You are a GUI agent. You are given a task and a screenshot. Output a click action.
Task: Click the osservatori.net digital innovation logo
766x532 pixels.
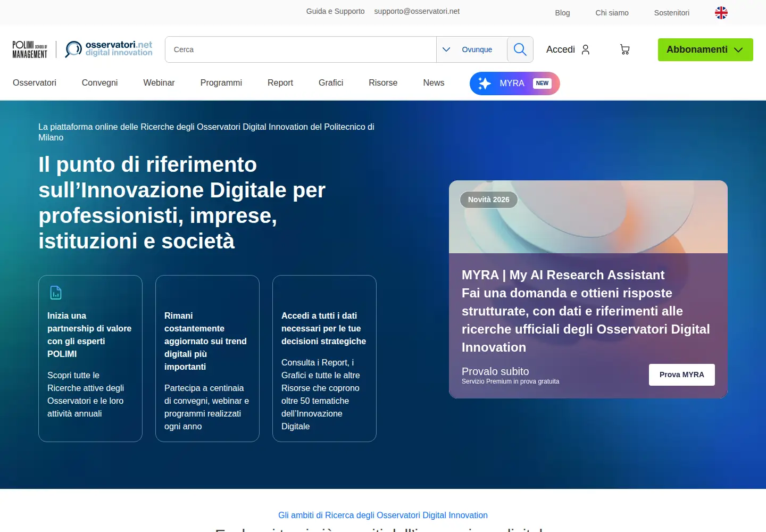coord(109,49)
